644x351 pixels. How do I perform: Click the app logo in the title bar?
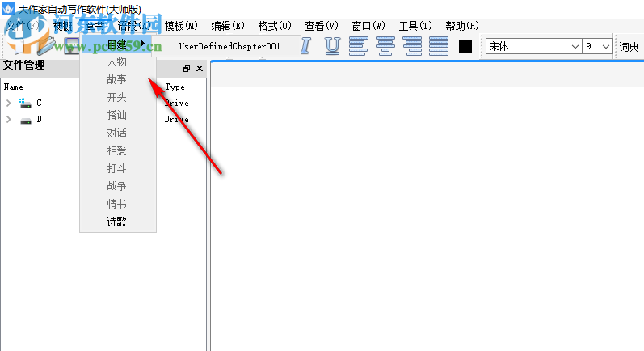point(8,8)
